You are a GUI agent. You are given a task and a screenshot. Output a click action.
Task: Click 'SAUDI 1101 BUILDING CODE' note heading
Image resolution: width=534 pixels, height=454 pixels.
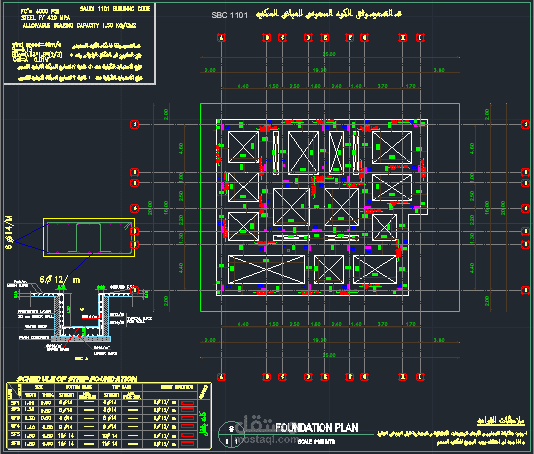click(115, 9)
